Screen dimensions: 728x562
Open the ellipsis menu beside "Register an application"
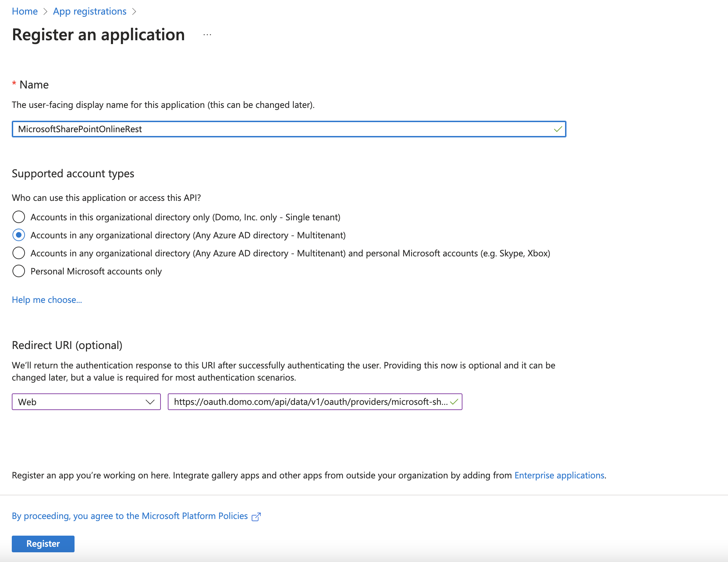point(207,35)
